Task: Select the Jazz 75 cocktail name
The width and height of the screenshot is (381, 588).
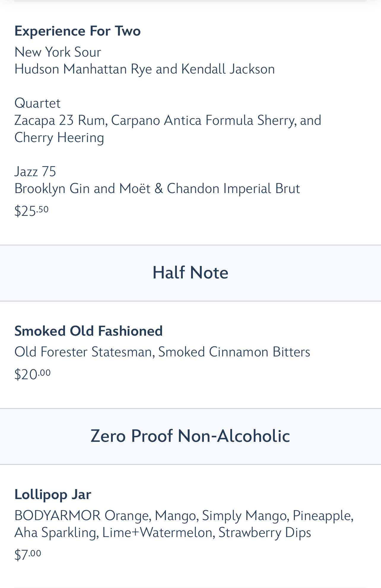Action: pyautogui.click(x=35, y=171)
